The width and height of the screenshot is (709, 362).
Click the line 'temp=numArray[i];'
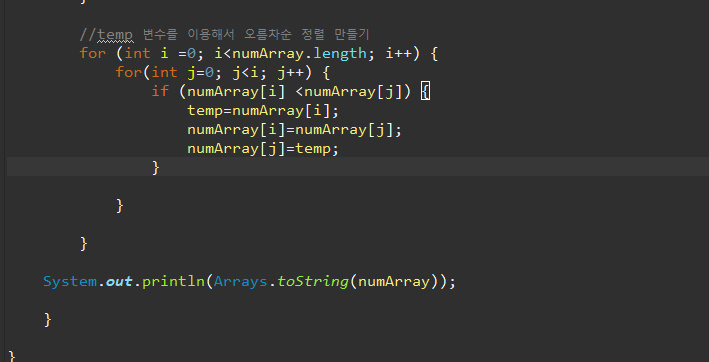pos(263,110)
